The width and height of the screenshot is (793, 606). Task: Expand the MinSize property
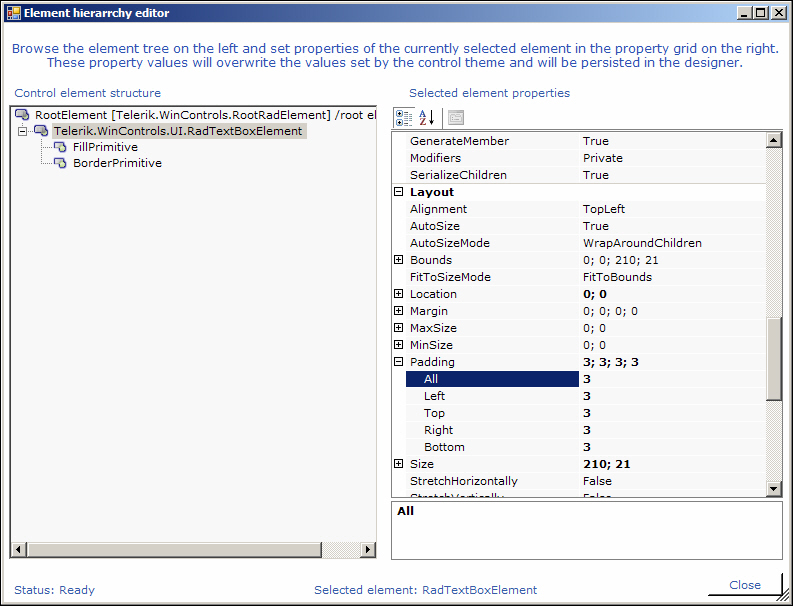[399, 344]
